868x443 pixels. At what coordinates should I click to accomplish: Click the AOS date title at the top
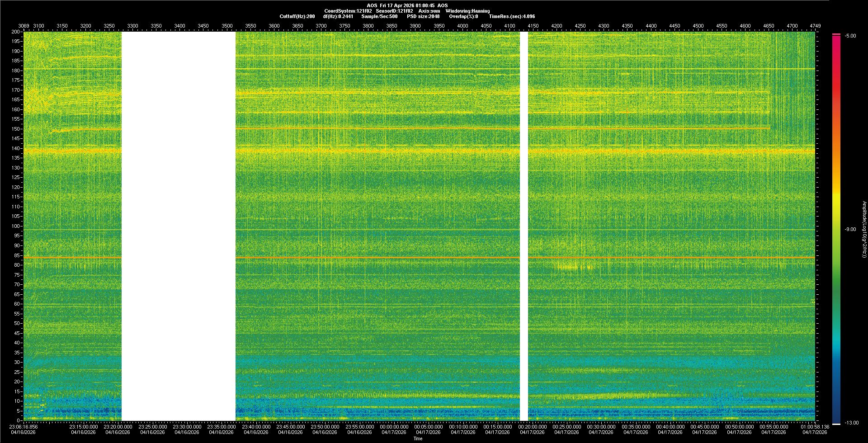pyautogui.click(x=407, y=6)
